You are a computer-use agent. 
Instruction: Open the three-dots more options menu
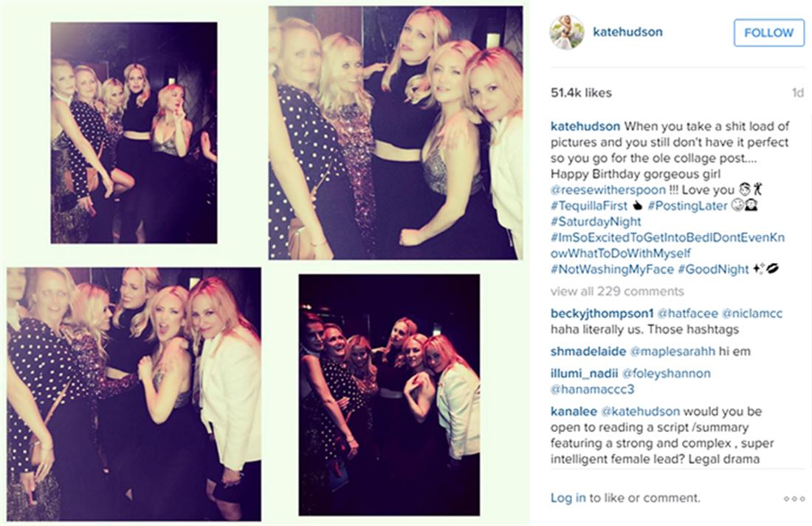pyautogui.click(x=794, y=499)
